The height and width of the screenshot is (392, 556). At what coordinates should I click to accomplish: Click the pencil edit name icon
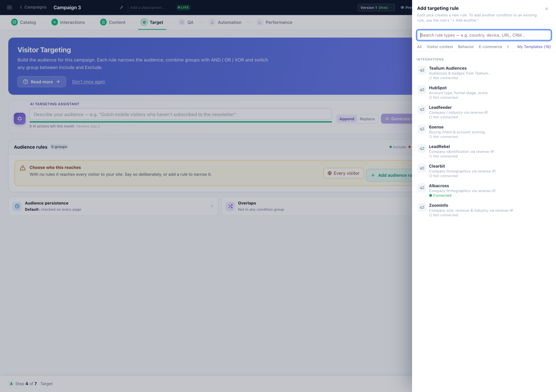[121, 7]
